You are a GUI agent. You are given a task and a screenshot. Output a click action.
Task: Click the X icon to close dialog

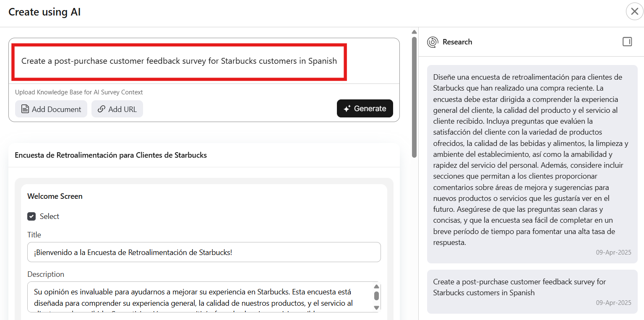point(634,11)
